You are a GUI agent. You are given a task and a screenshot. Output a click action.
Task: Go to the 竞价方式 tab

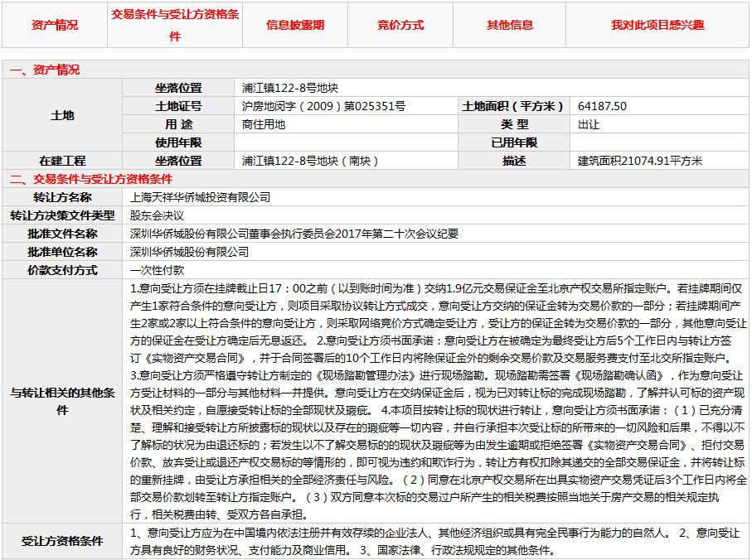pos(400,25)
